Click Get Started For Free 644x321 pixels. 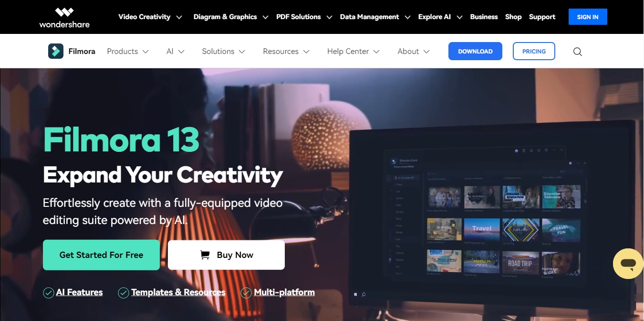tap(101, 255)
